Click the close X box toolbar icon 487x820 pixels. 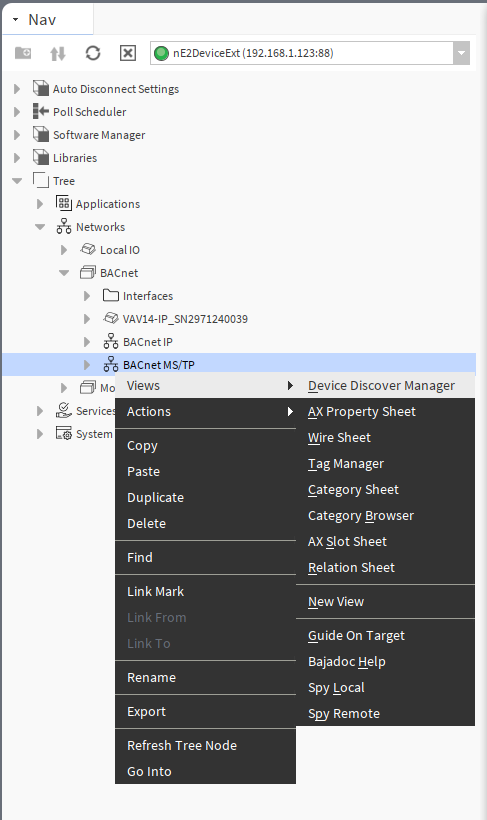(128, 53)
